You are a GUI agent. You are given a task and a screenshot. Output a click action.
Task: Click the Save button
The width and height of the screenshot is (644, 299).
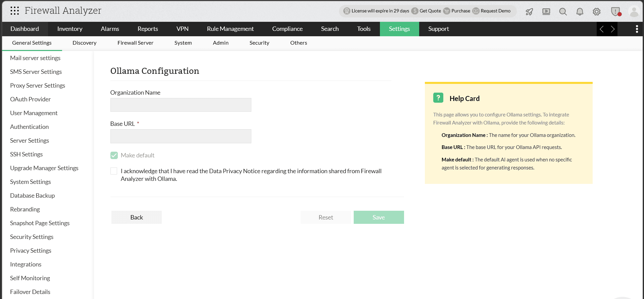click(379, 217)
